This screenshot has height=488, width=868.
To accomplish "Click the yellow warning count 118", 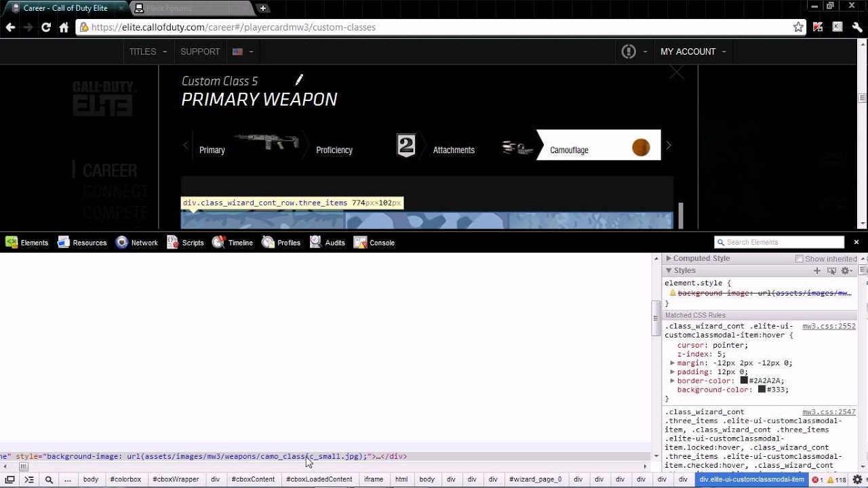I will pos(837,479).
